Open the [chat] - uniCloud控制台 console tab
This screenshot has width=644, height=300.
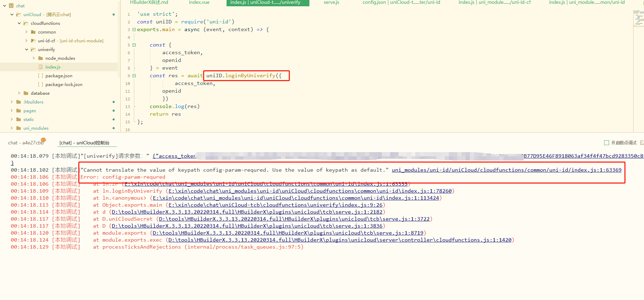click(x=84, y=143)
